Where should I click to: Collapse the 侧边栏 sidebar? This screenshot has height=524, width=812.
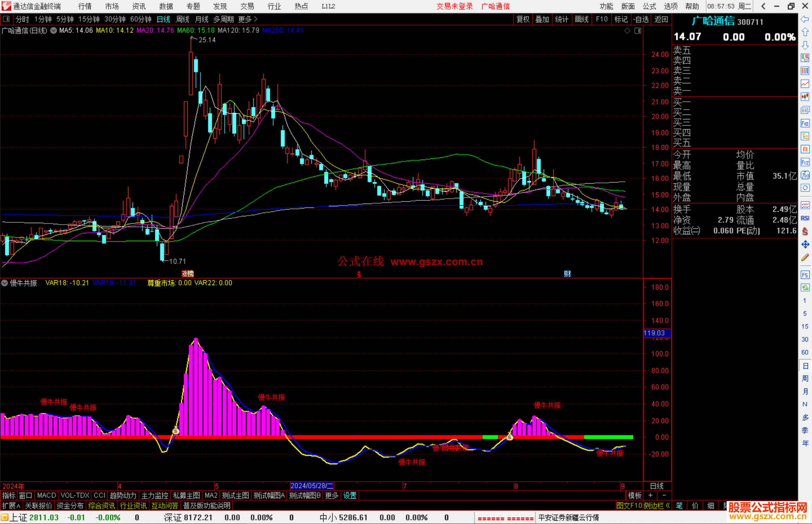point(657,506)
